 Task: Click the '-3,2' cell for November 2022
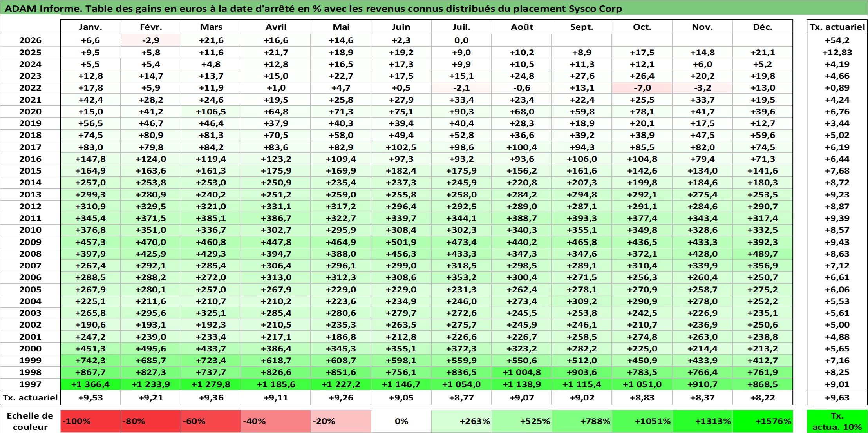(703, 88)
